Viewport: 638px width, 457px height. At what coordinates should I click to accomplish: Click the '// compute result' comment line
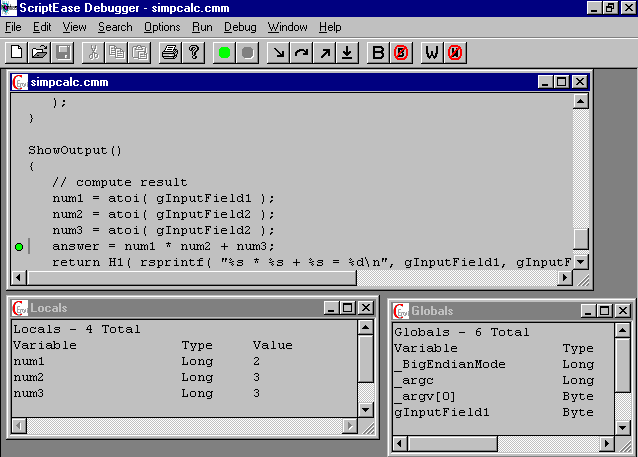click(x=120, y=182)
